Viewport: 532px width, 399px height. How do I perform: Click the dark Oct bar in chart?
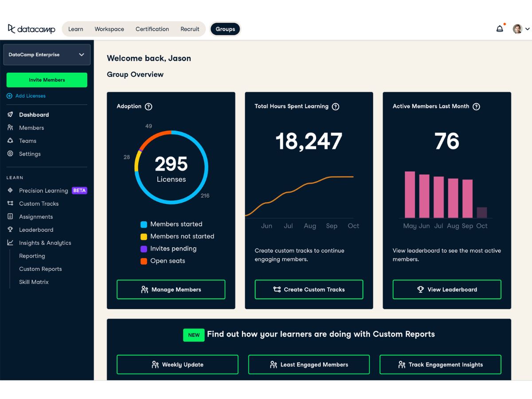(482, 213)
